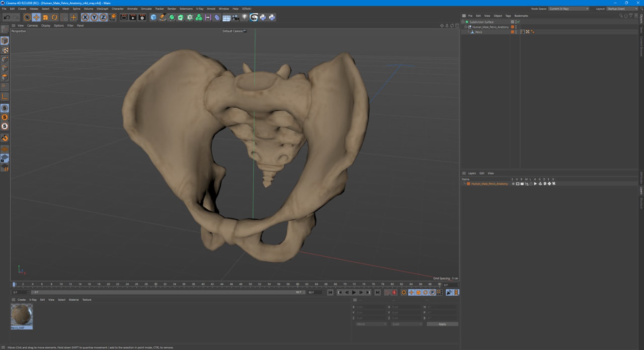Screen dimensions: 644x350
Task: Open the Extensions menu
Action: point(186,9)
